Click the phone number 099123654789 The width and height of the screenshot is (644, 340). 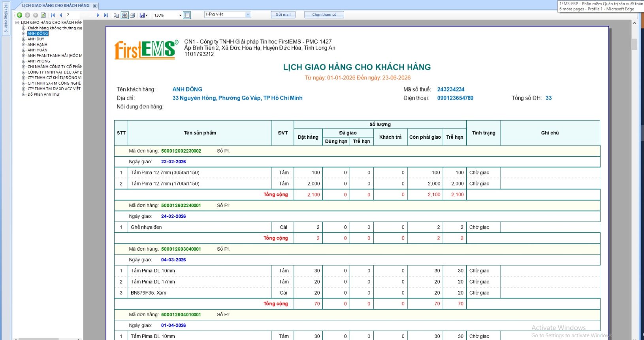point(455,98)
